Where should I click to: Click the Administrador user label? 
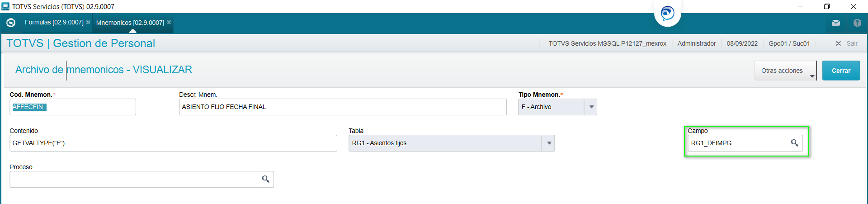(x=696, y=43)
